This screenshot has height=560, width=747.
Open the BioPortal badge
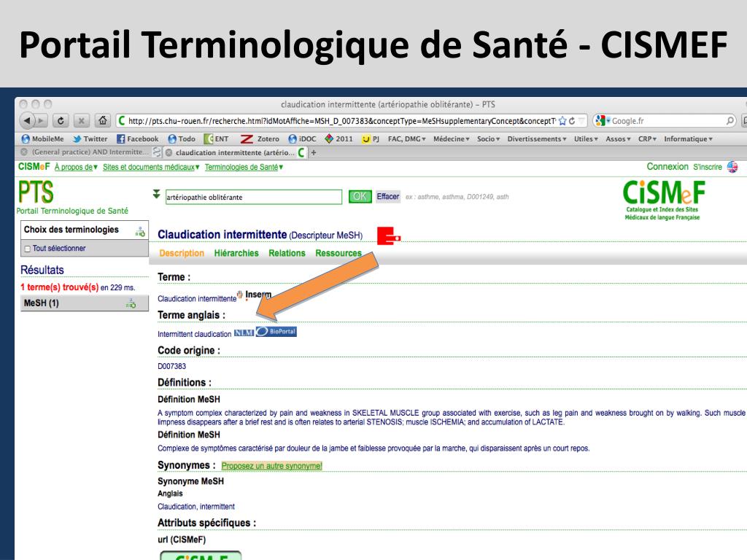[x=276, y=332]
